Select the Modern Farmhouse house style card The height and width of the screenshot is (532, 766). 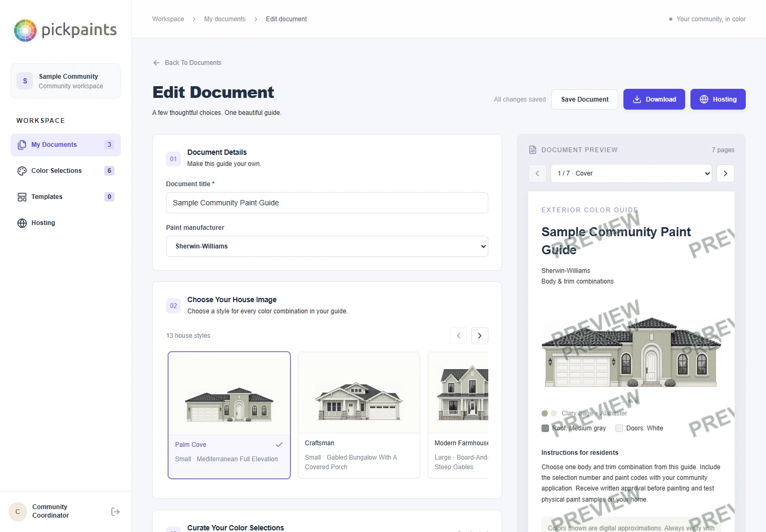pyautogui.click(x=459, y=415)
